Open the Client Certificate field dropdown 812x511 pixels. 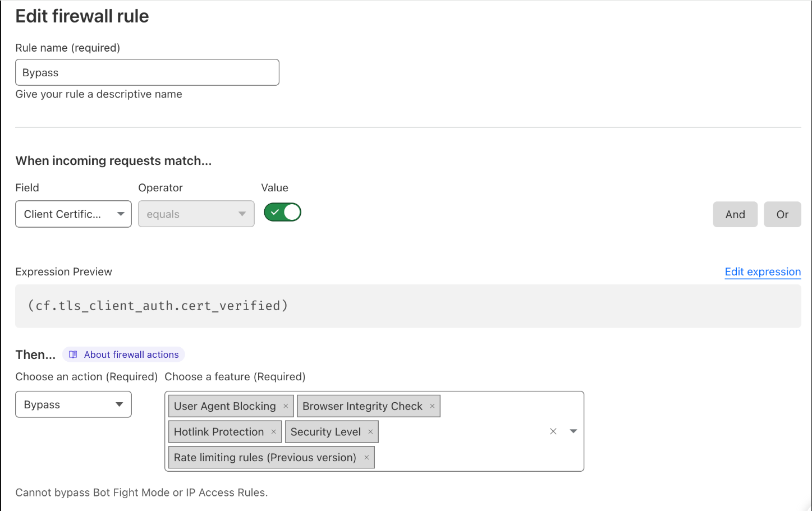(x=74, y=214)
